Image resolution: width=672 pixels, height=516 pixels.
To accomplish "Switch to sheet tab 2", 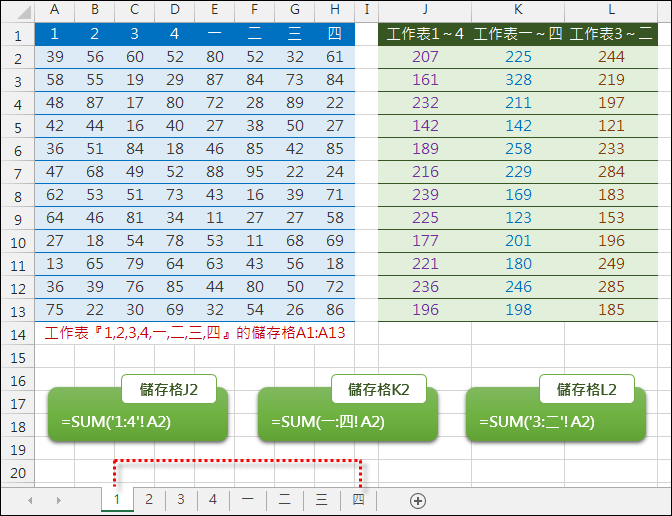I will 149,499.
